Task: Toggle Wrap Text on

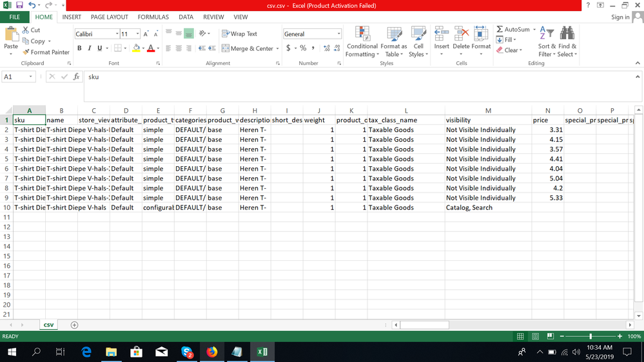Action: tap(239, 33)
